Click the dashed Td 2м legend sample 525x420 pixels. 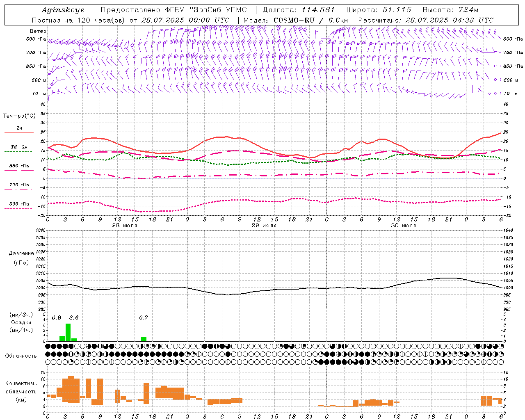coord(18,151)
